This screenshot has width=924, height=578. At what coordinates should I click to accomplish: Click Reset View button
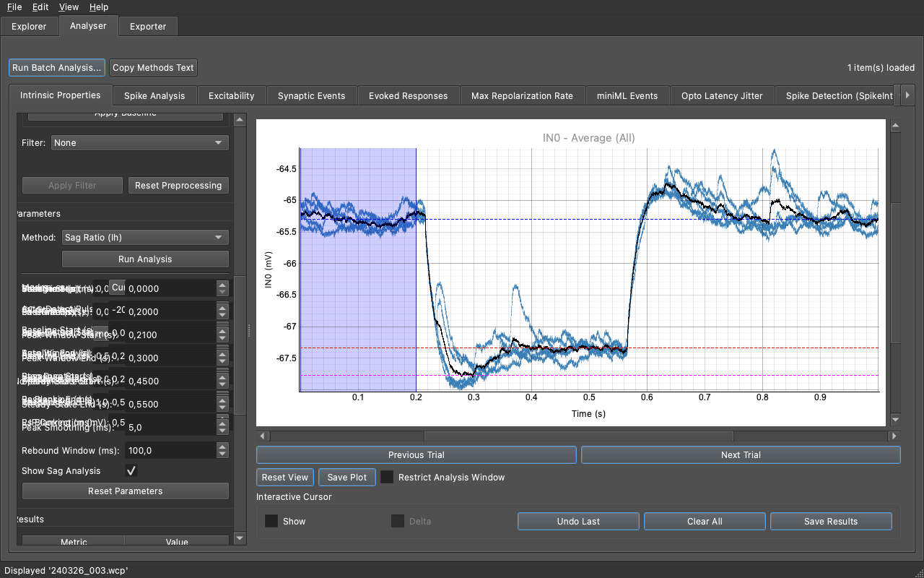coord(285,478)
